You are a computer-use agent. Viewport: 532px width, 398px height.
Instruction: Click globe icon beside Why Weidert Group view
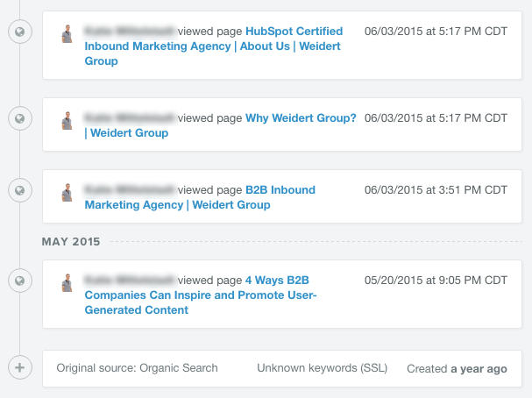18,117
